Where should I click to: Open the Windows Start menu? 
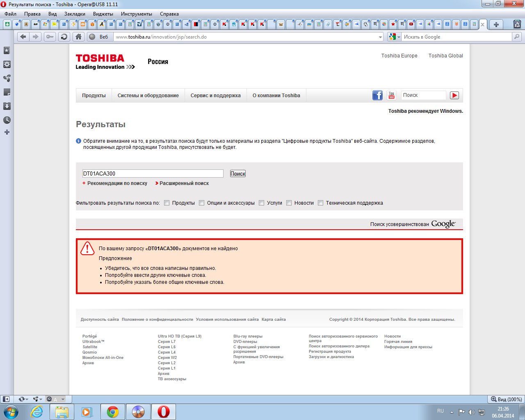tap(11, 412)
